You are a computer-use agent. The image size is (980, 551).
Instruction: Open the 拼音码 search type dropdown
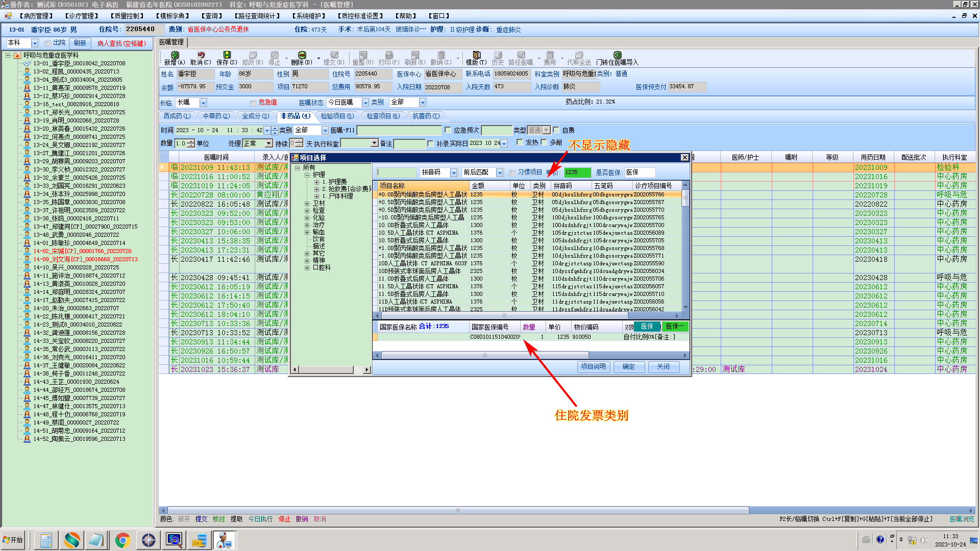click(x=453, y=173)
